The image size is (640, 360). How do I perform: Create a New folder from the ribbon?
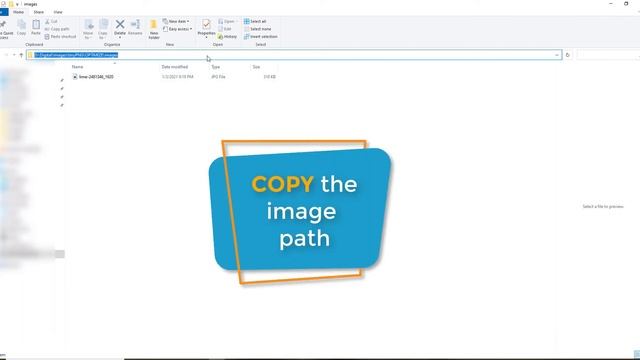click(x=154, y=29)
